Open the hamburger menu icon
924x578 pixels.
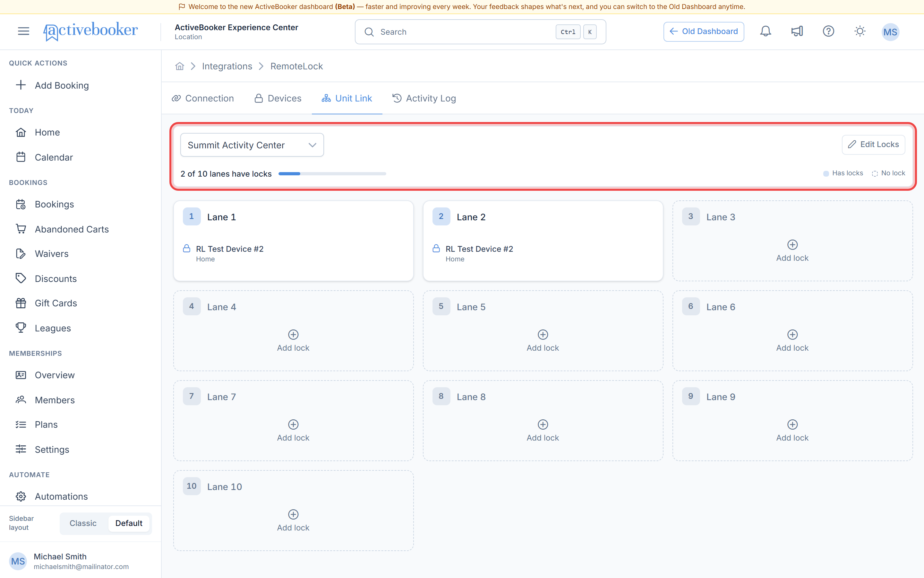tap(24, 31)
